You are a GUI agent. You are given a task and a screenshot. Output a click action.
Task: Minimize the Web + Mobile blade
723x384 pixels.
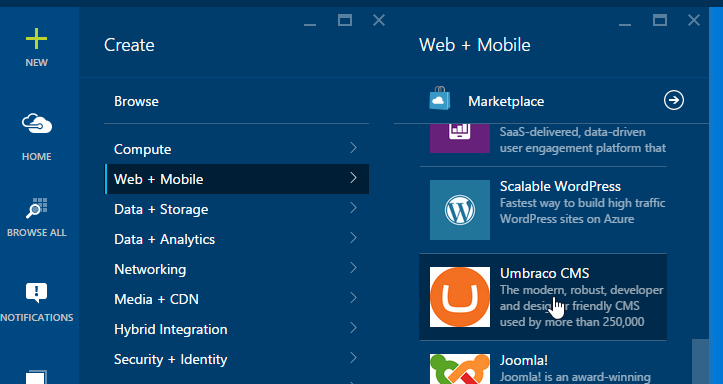point(625,24)
